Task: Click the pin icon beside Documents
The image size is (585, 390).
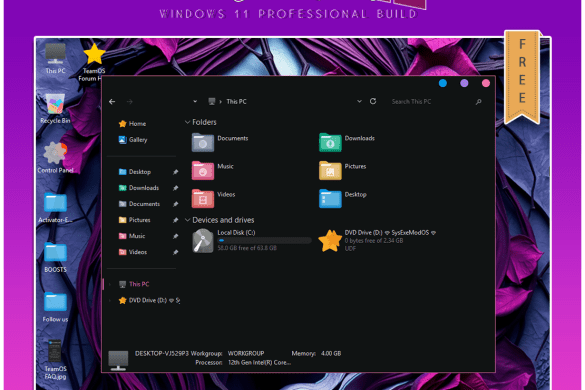Action: (175, 204)
